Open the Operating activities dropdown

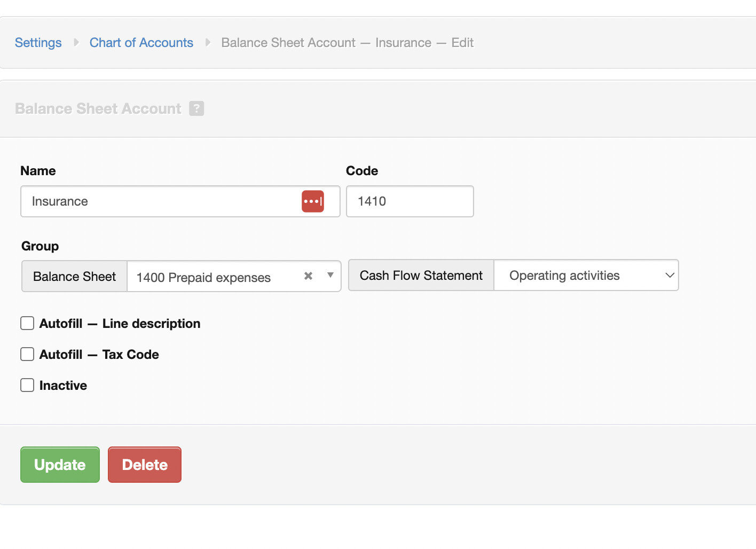coord(586,276)
